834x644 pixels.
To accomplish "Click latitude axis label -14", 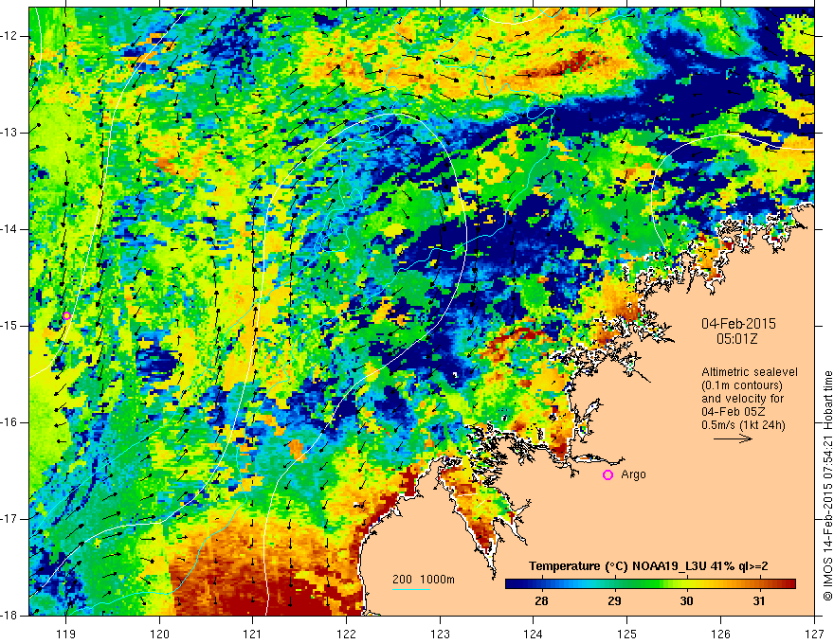I will pyautogui.click(x=10, y=229).
